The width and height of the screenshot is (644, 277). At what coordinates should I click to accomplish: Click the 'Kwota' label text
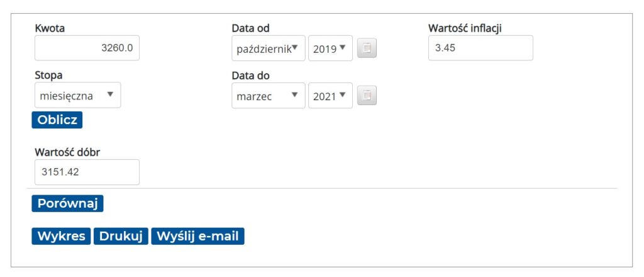[x=50, y=28]
